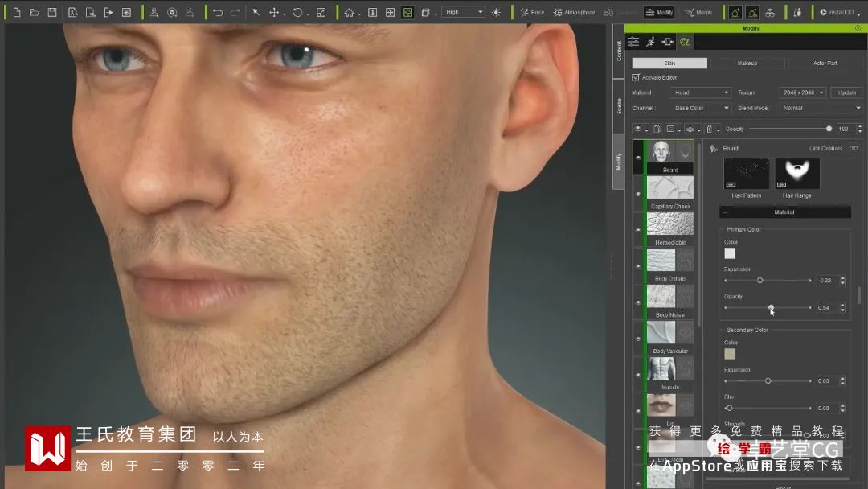Toggle the Activate Editor checkbox

click(x=636, y=77)
